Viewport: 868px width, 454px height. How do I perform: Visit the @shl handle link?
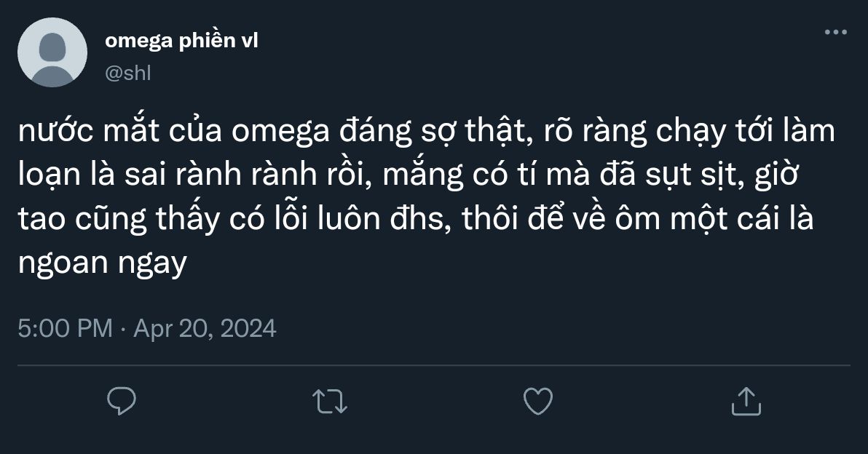click(x=128, y=73)
